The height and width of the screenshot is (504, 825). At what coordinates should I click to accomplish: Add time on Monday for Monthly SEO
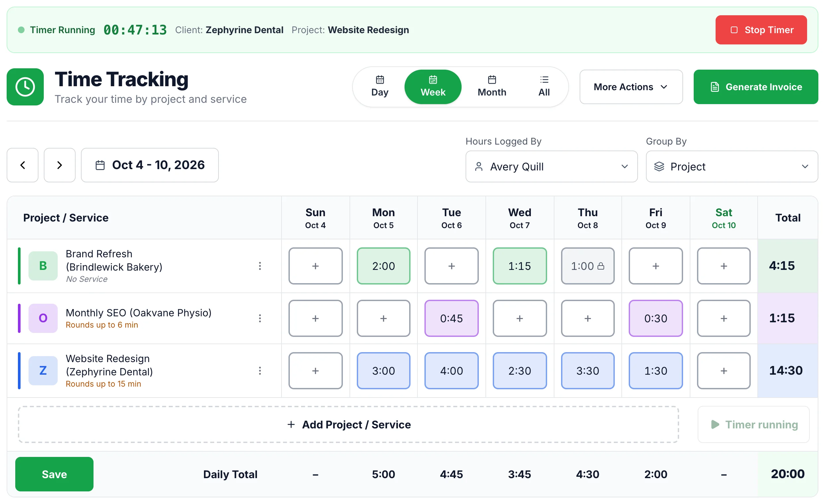coord(383,318)
